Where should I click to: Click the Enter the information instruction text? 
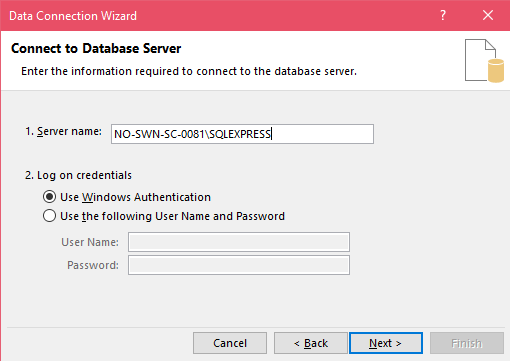189,71
